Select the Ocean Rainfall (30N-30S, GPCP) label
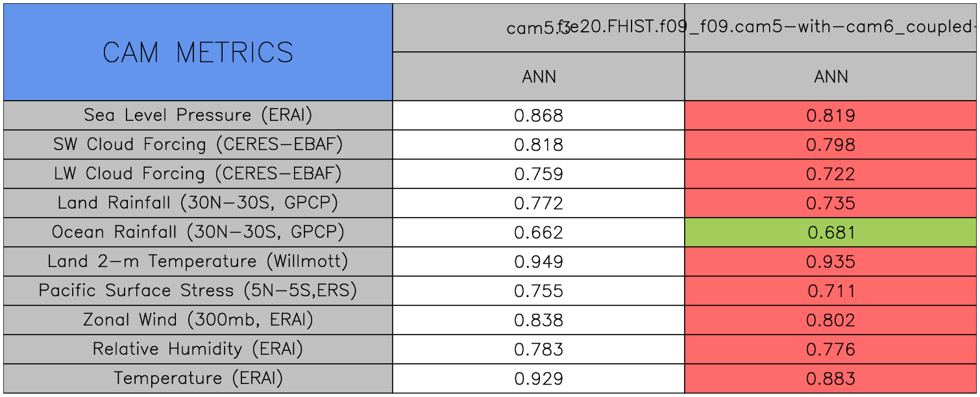Image resolution: width=980 pixels, height=397 pixels. point(198,233)
